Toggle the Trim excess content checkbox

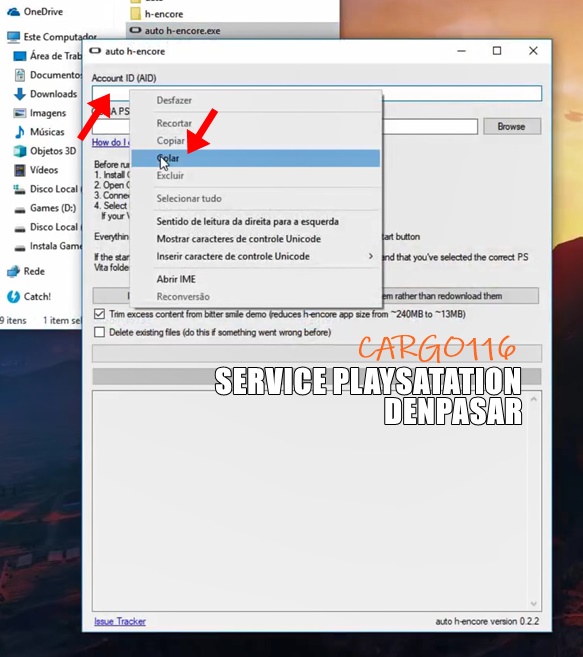[99, 314]
